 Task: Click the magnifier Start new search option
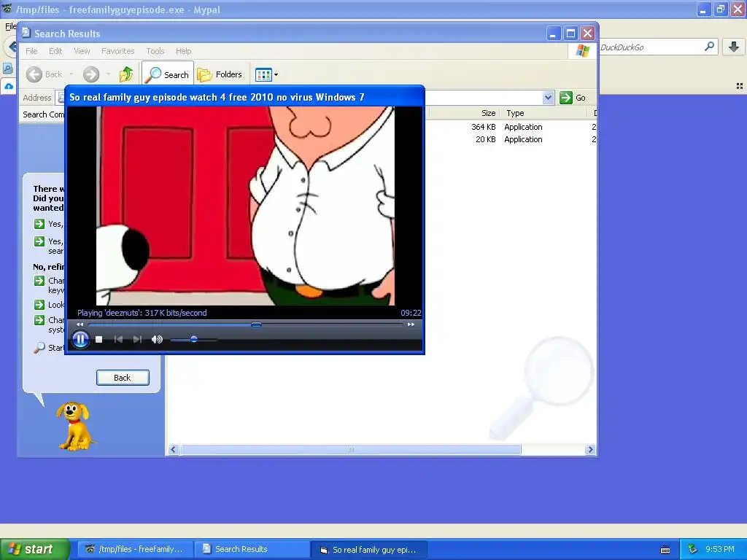pyautogui.click(x=39, y=348)
